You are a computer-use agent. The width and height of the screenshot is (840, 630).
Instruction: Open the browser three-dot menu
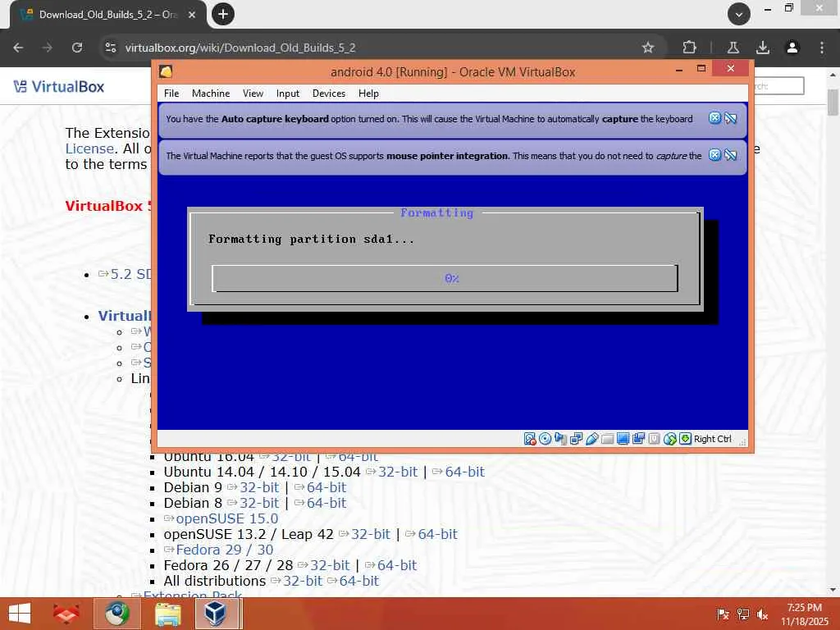822,48
